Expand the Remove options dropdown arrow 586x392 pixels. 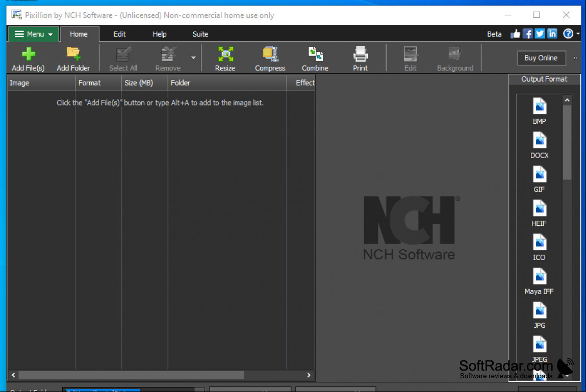(x=194, y=58)
